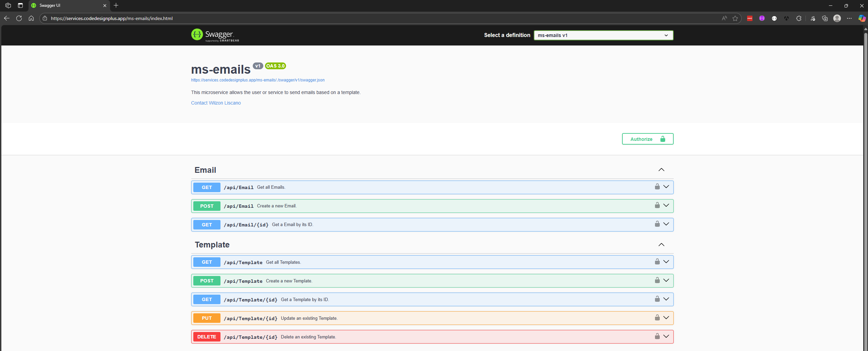Image resolution: width=868 pixels, height=351 pixels.
Task: Click lock icon on DELETE /api/Template/{id} row
Action: [657, 336]
